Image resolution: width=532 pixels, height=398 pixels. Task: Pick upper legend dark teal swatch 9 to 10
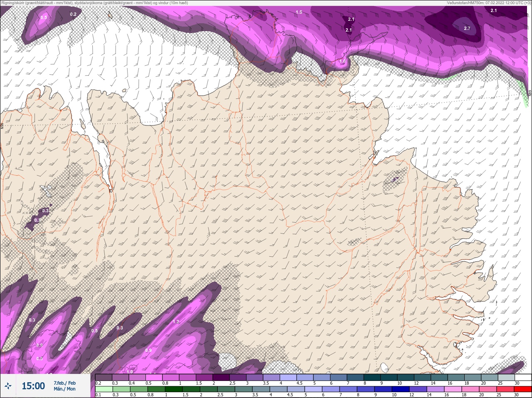[x=389, y=378]
